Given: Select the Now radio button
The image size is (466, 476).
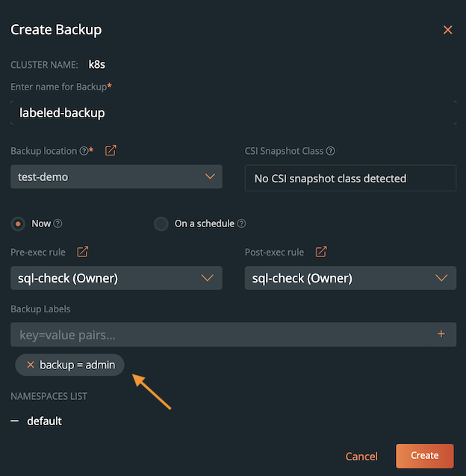Looking at the screenshot, I should (18, 223).
